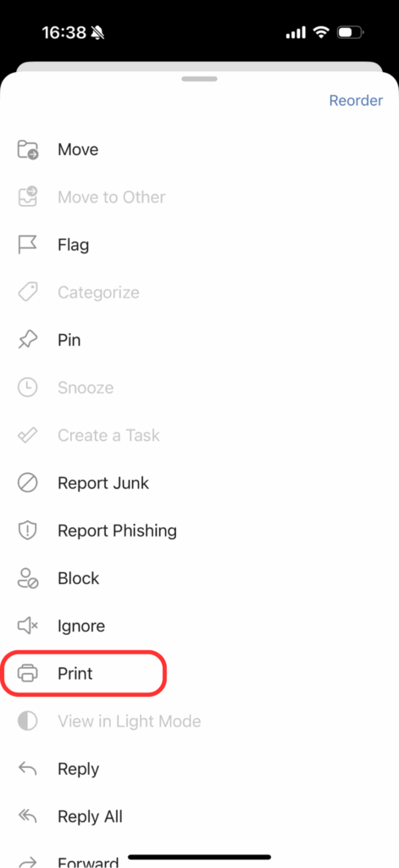Tap the sheet grabber handle at top
Screen dimensions: 399x868
pyautogui.click(x=199, y=79)
